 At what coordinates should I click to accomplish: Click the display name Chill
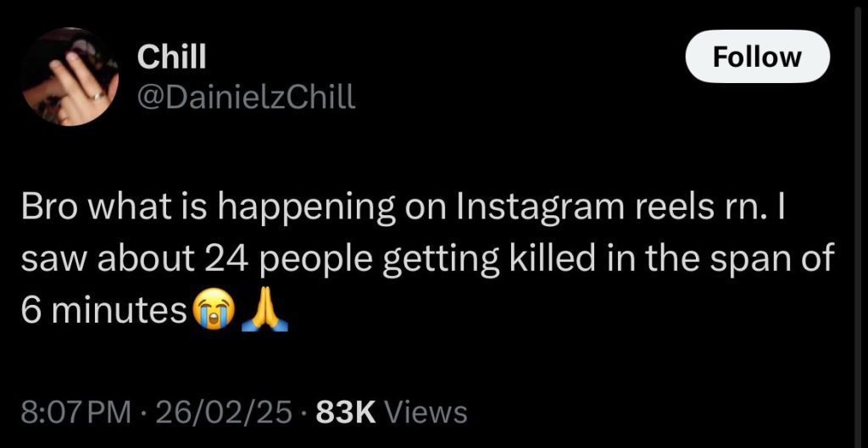[171, 58]
